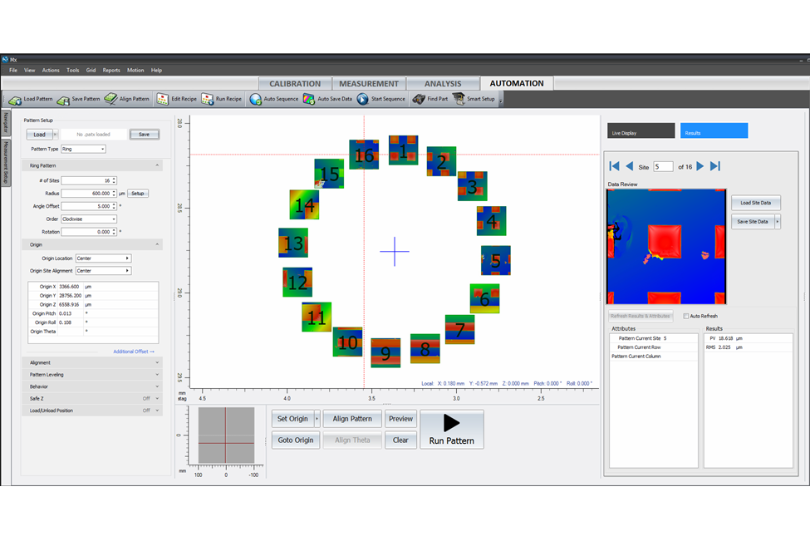
Task: Click the Edit Recipe toolbar icon
Action: coord(163,99)
